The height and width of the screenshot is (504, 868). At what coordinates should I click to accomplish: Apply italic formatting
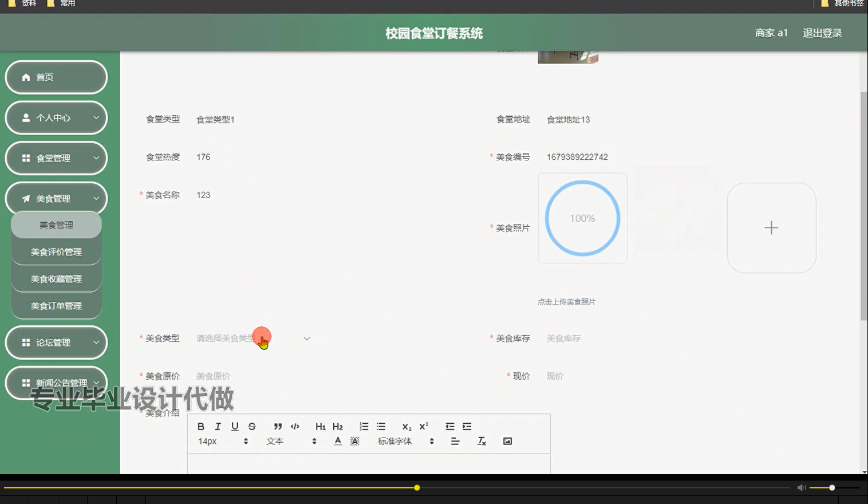click(x=218, y=426)
